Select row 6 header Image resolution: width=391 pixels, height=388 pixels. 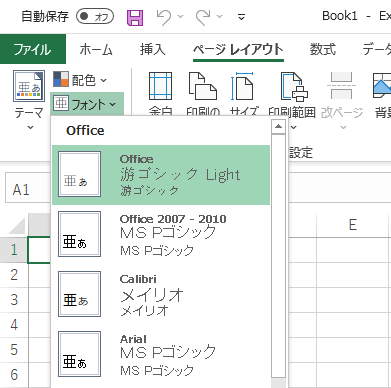coord(14,375)
